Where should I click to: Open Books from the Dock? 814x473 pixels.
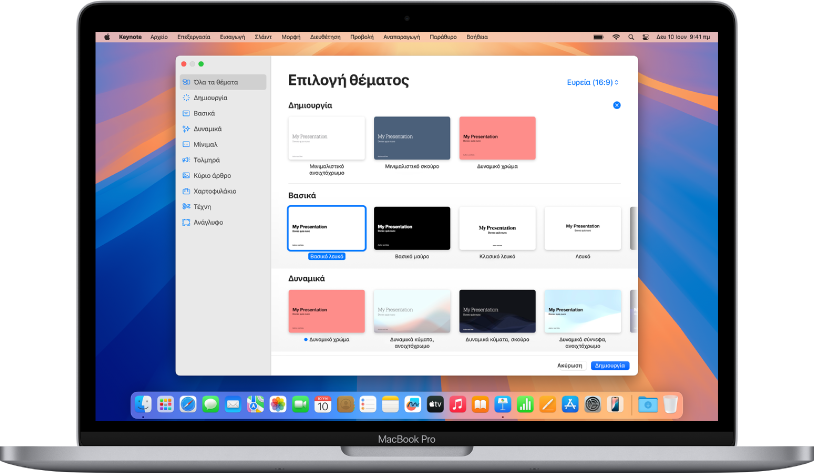tap(480, 404)
